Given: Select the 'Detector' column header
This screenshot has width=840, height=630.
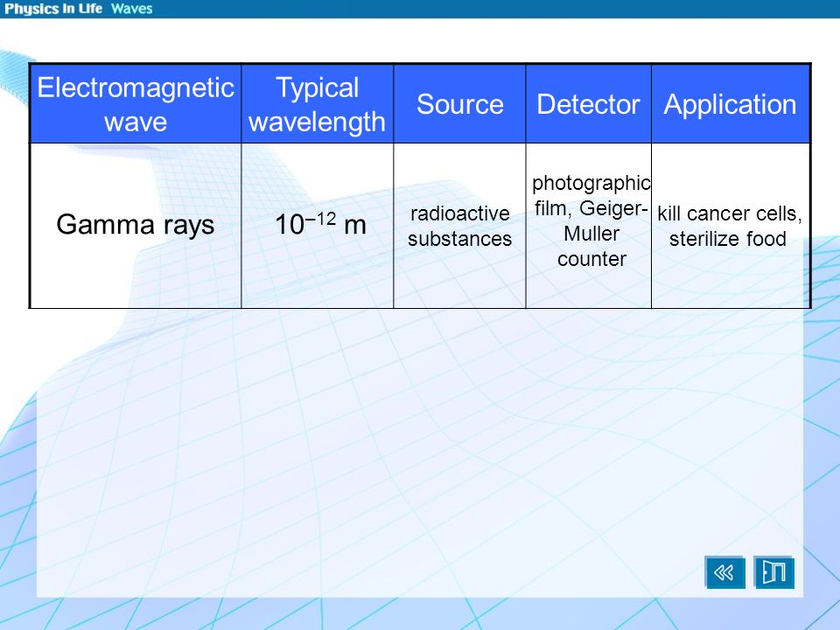Looking at the screenshot, I should click(588, 104).
